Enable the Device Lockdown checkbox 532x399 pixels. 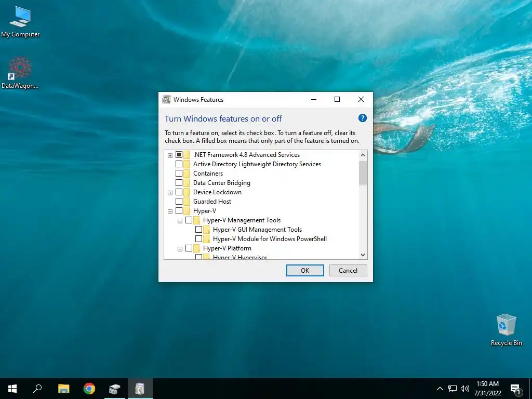point(179,192)
